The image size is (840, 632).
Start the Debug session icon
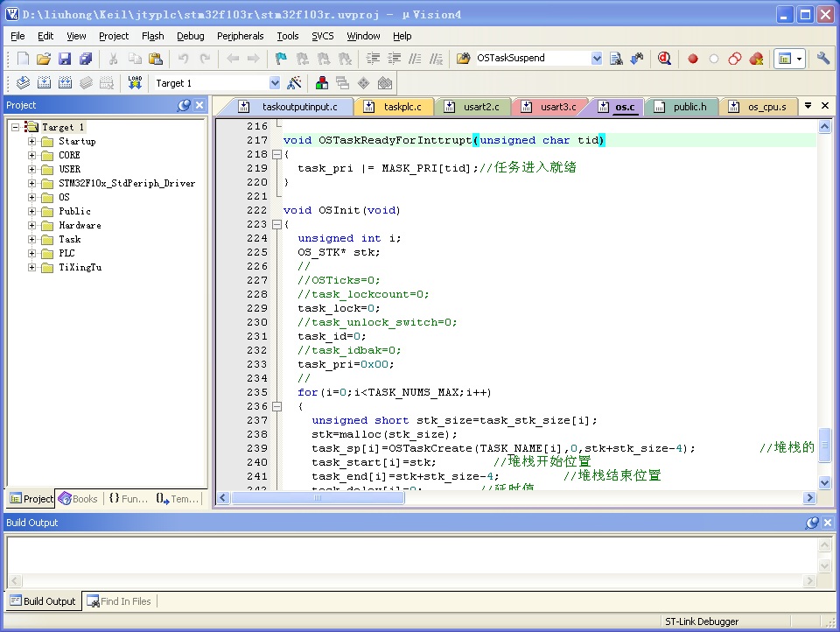coord(664,58)
